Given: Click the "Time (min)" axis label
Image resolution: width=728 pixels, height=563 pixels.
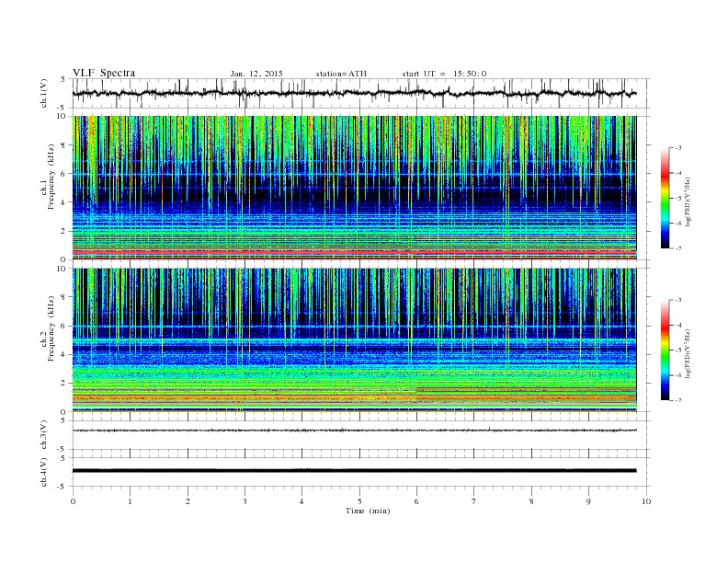Looking at the screenshot, I should tap(368, 511).
